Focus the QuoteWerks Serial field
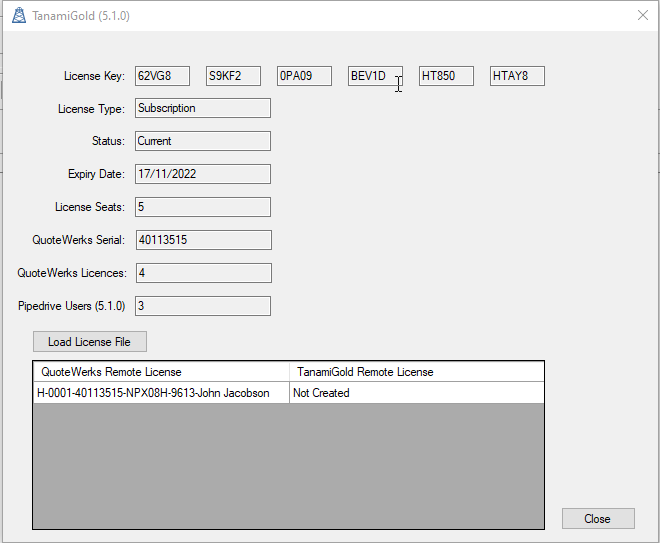Image resolution: width=660 pixels, height=543 pixels. tap(202, 240)
